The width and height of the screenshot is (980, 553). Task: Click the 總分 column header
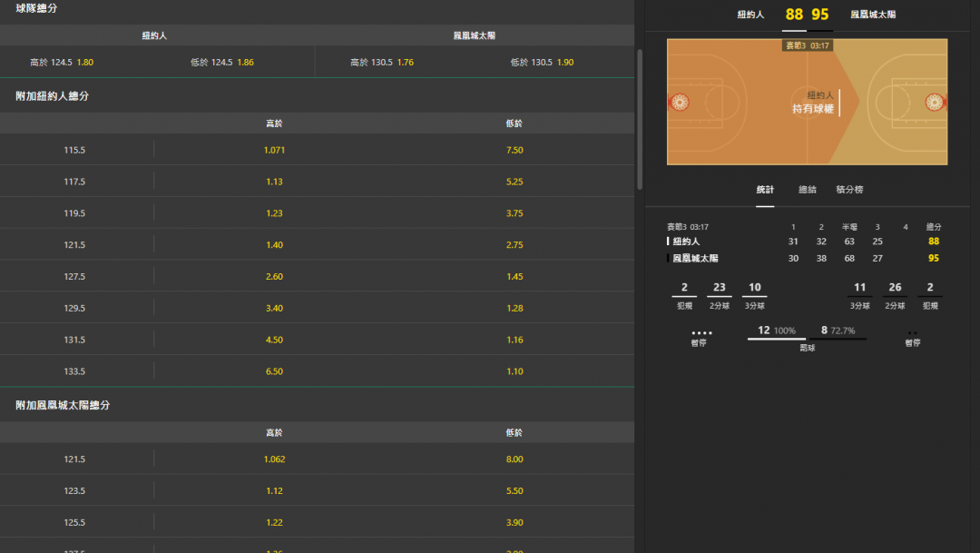[933, 227]
